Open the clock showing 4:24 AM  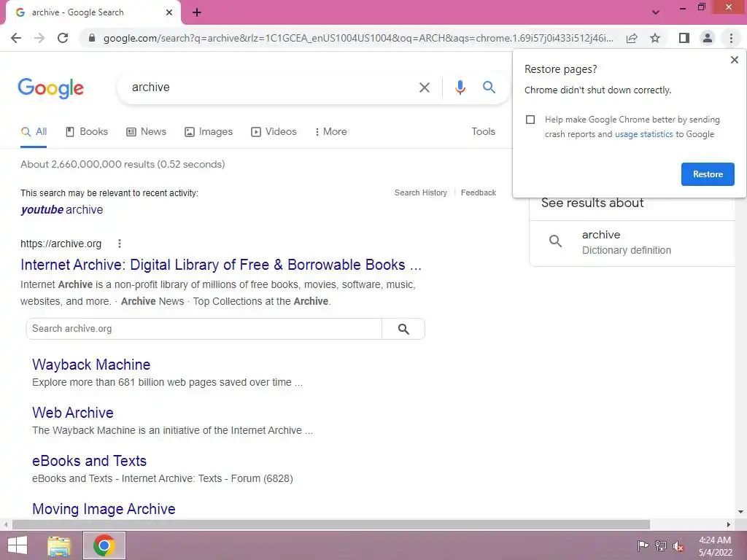[x=715, y=546]
